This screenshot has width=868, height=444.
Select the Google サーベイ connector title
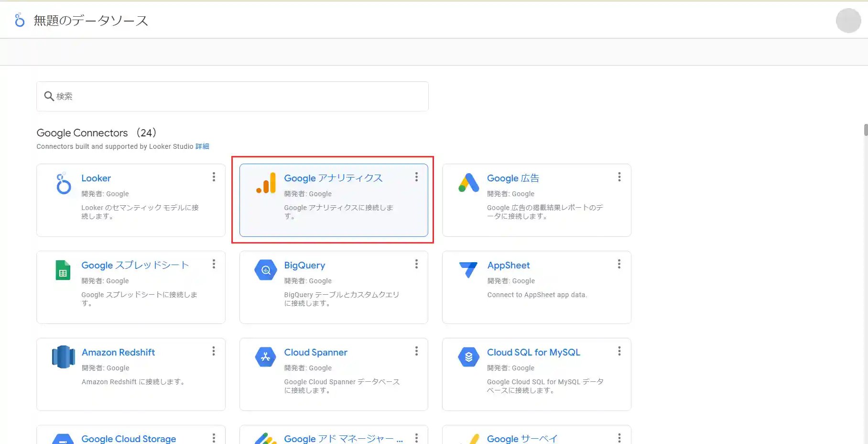[522, 439]
